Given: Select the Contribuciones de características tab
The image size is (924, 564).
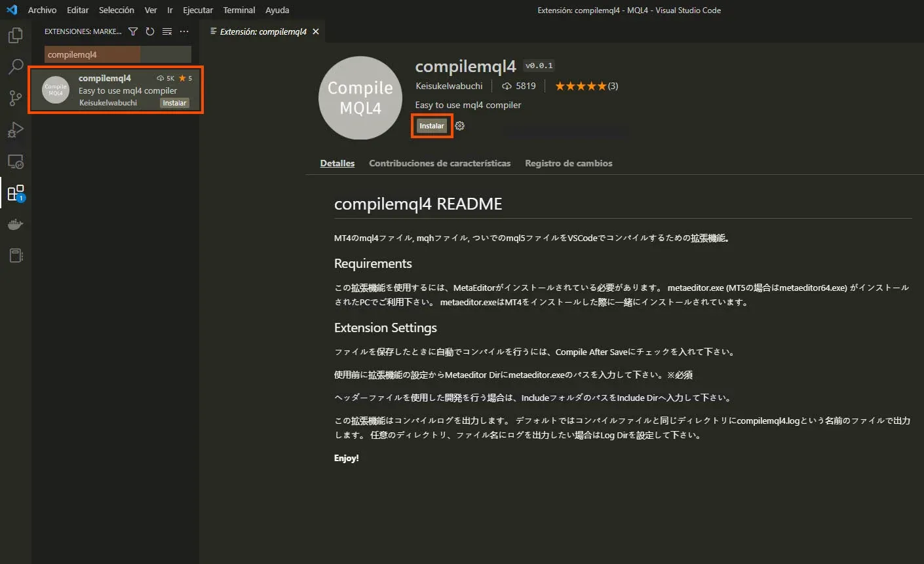Looking at the screenshot, I should click(x=439, y=163).
